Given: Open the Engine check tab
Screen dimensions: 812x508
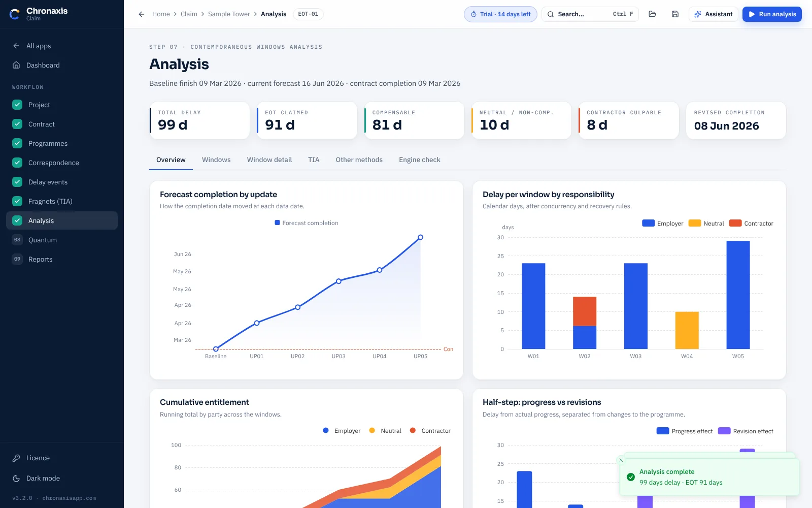Looking at the screenshot, I should [x=420, y=160].
